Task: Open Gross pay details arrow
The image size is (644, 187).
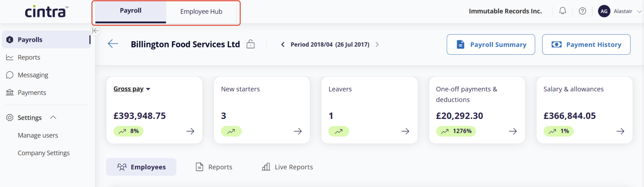Action: (x=190, y=131)
